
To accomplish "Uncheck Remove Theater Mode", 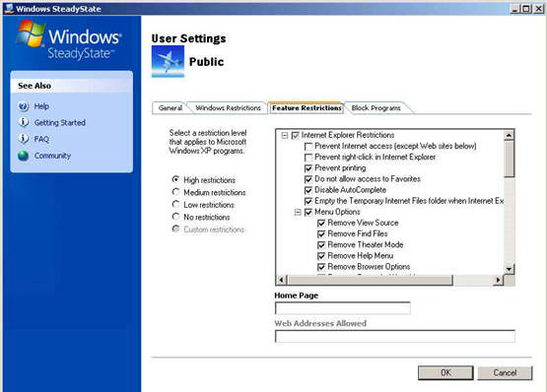I will (321, 245).
